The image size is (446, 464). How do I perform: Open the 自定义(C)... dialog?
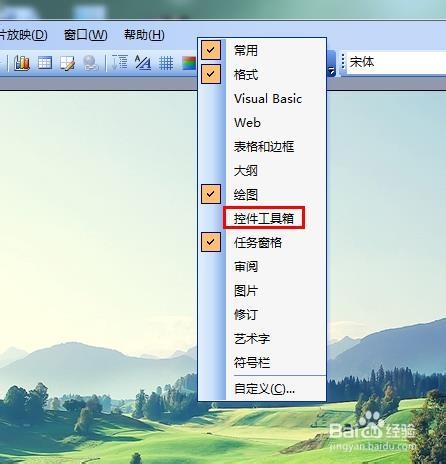coord(262,389)
